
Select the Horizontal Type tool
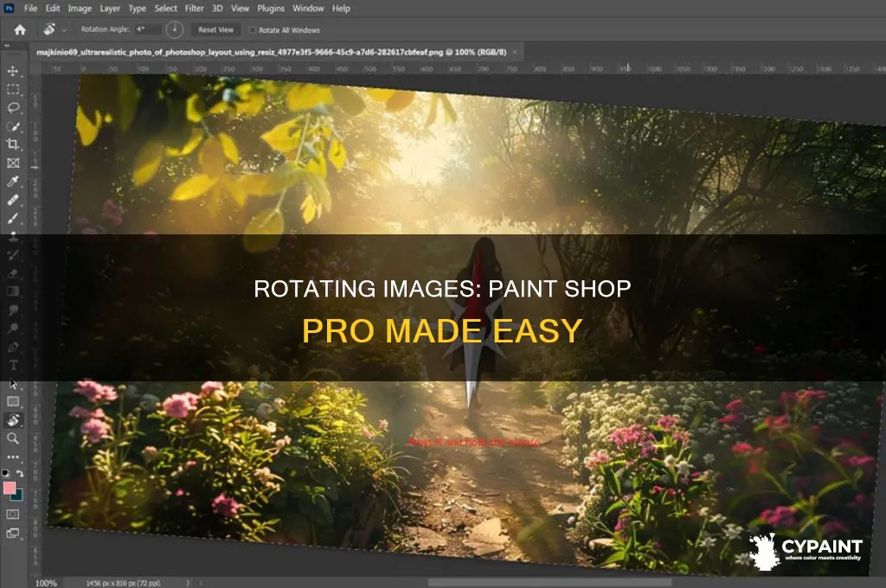click(x=12, y=365)
